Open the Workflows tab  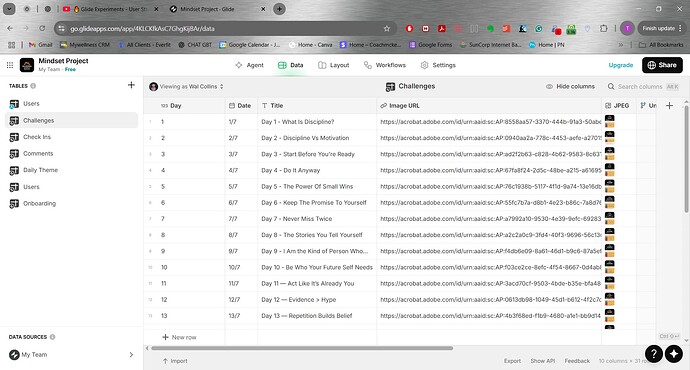[x=385, y=65]
